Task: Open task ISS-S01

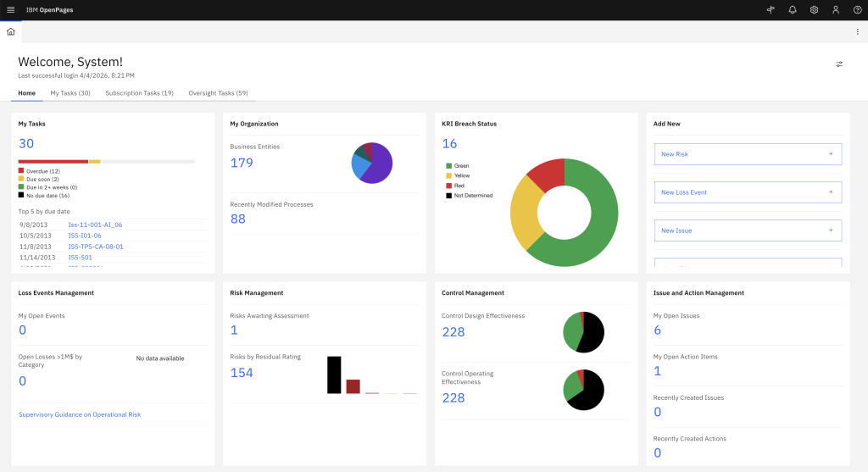Action: click(81, 258)
